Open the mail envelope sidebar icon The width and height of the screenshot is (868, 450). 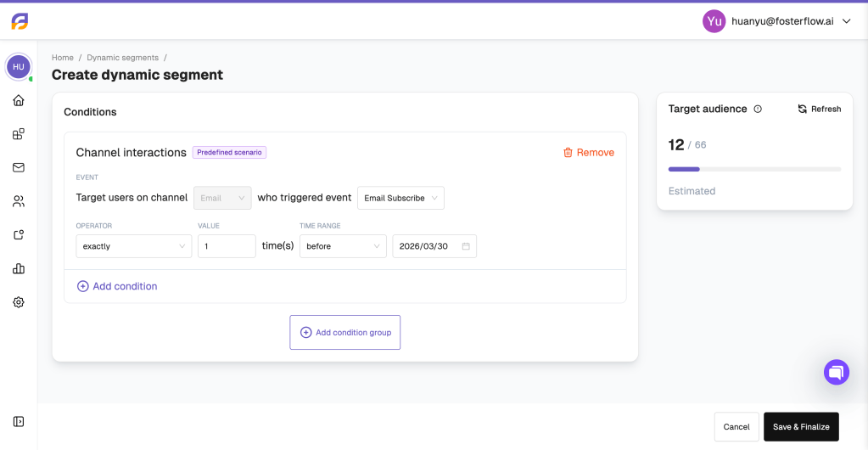pos(19,167)
